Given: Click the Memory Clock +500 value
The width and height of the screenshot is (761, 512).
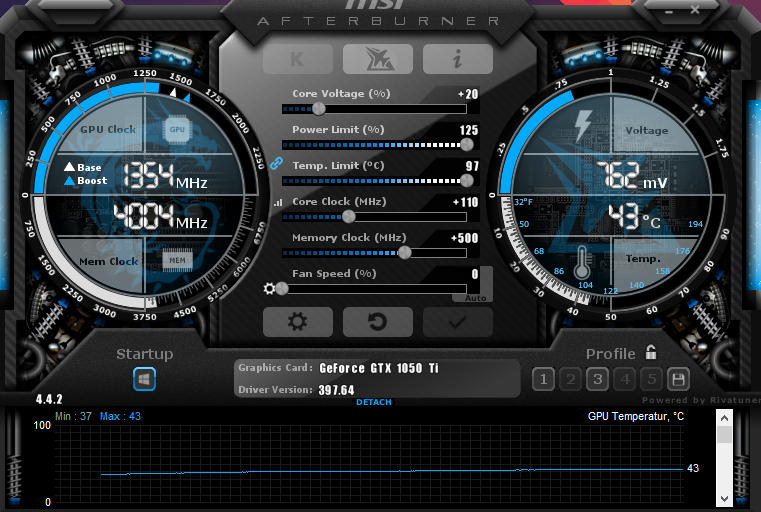Looking at the screenshot, I should tap(464, 238).
